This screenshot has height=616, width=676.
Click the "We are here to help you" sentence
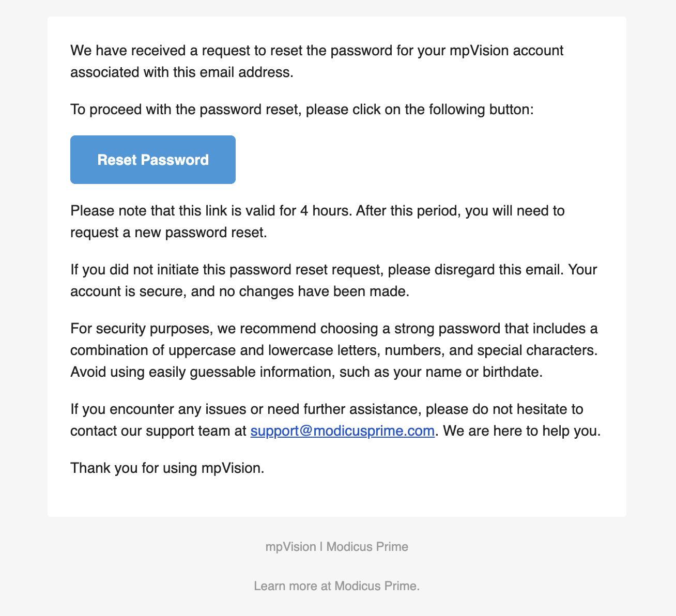click(522, 431)
